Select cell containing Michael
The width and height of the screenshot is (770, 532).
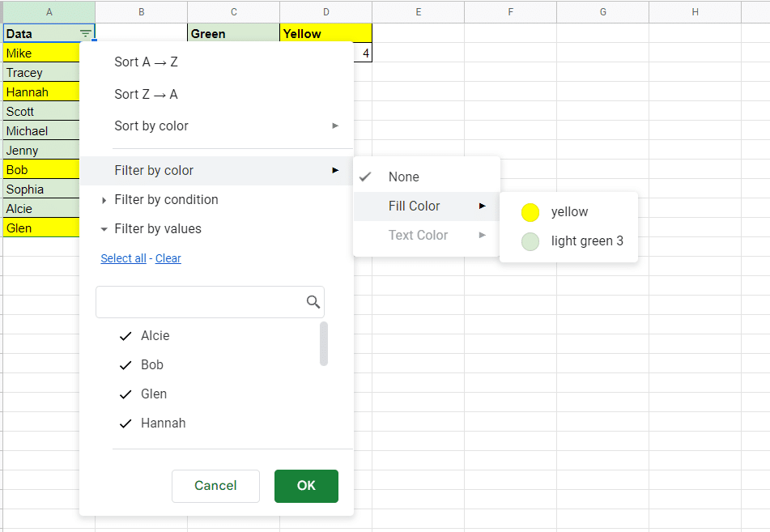point(41,130)
